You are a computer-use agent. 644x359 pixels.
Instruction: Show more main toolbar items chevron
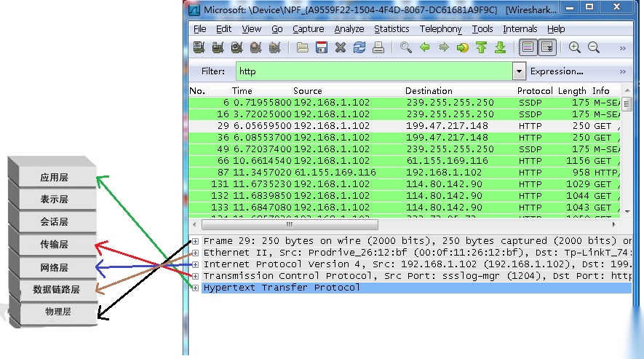pyautogui.click(x=623, y=49)
